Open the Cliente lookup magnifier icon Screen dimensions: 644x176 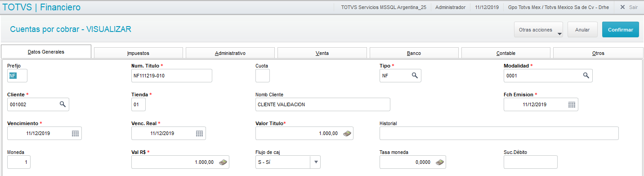[x=63, y=104]
